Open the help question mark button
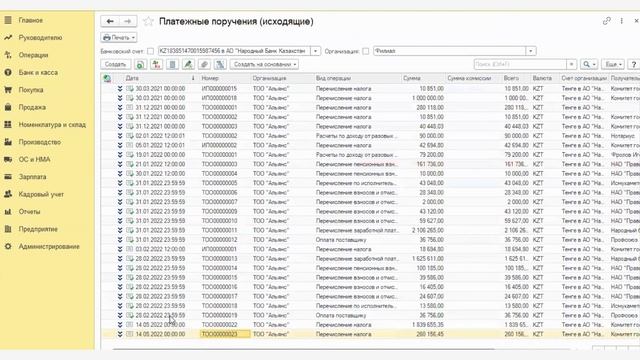Viewport: 640px width, 360px height. coord(633,64)
